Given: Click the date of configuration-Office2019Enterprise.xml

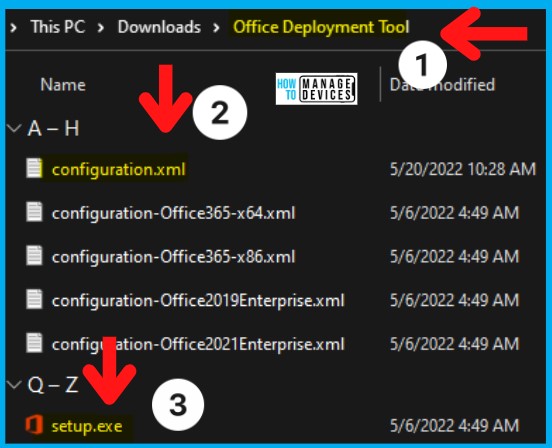Looking at the screenshot, I should (x=454, y=300).
